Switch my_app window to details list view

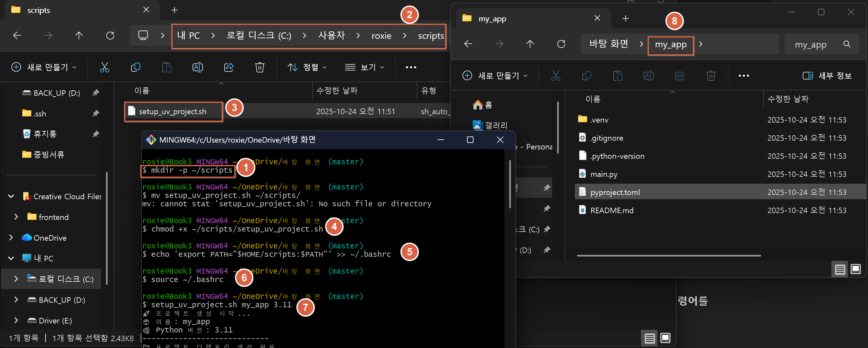click(840, 269)
